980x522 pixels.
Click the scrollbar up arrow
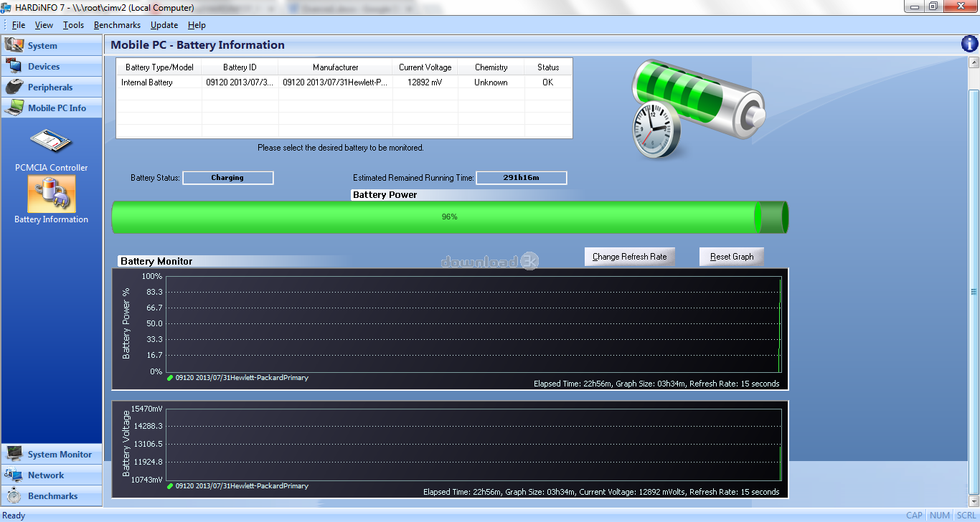pos(974,62)
